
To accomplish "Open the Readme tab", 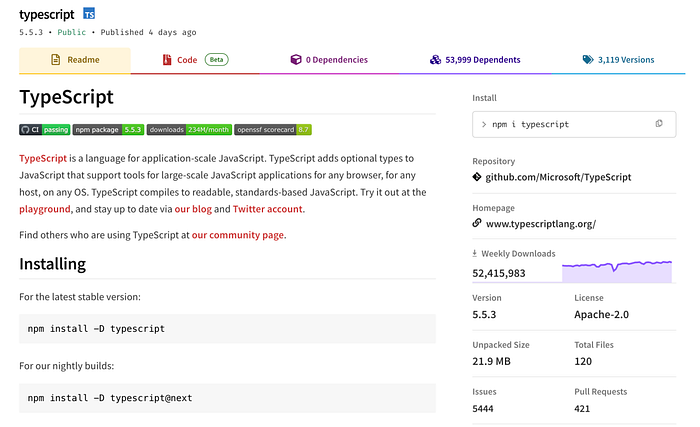I will pos(75,60).
